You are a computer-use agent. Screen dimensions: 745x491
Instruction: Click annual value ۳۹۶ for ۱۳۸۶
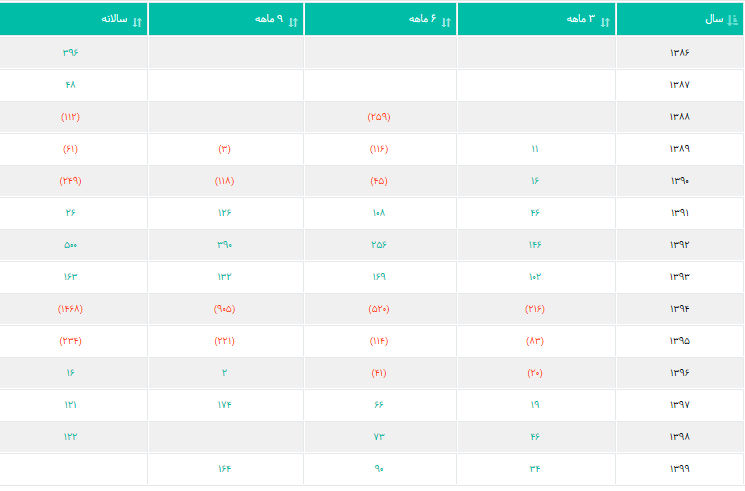70,52
